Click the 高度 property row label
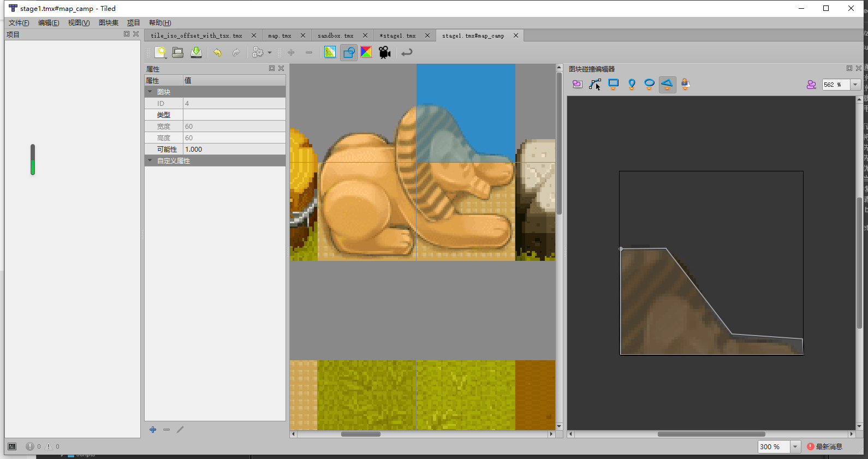The image size is (868, 459). click(x=164, y=138)
